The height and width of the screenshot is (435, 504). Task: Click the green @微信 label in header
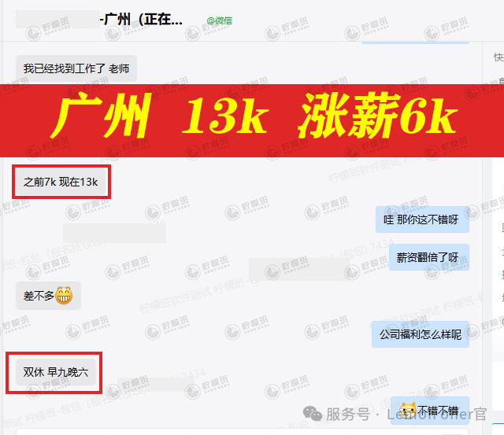[x=220, y=21]
